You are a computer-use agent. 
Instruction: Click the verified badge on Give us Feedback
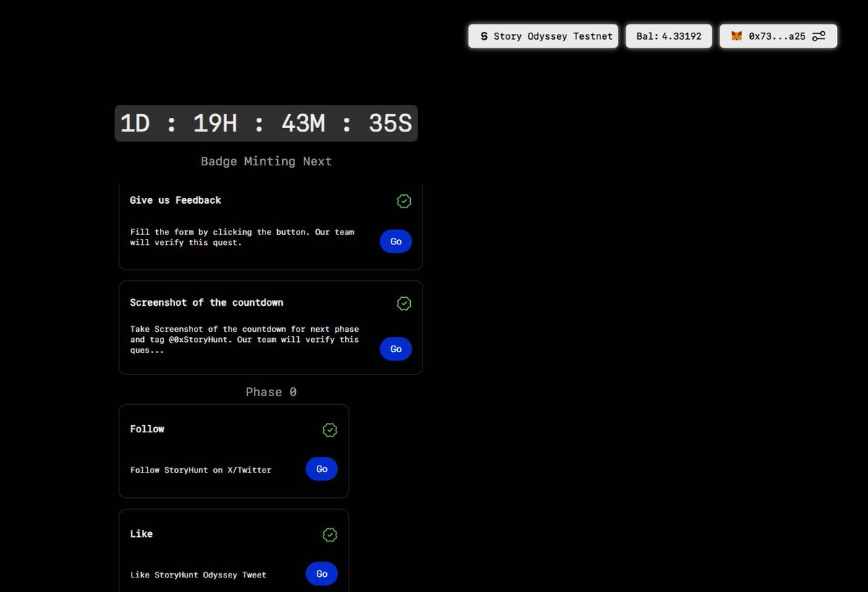[x=404, y=201]
